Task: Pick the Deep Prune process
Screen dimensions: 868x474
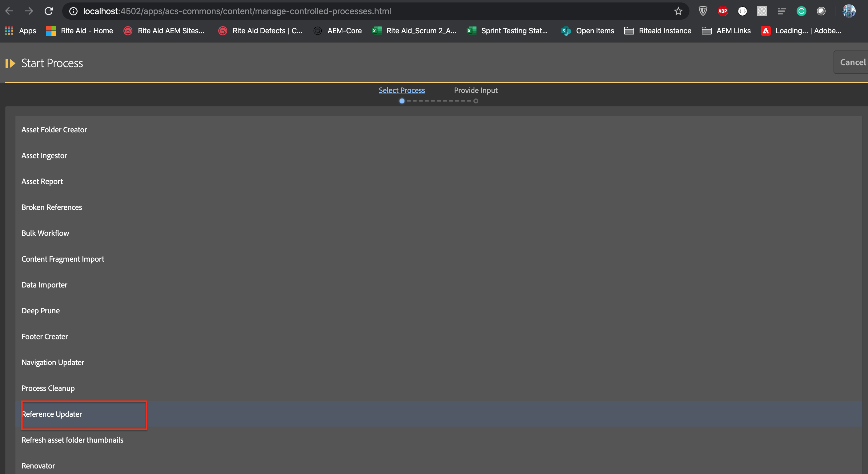Action: tap(41, 311)
